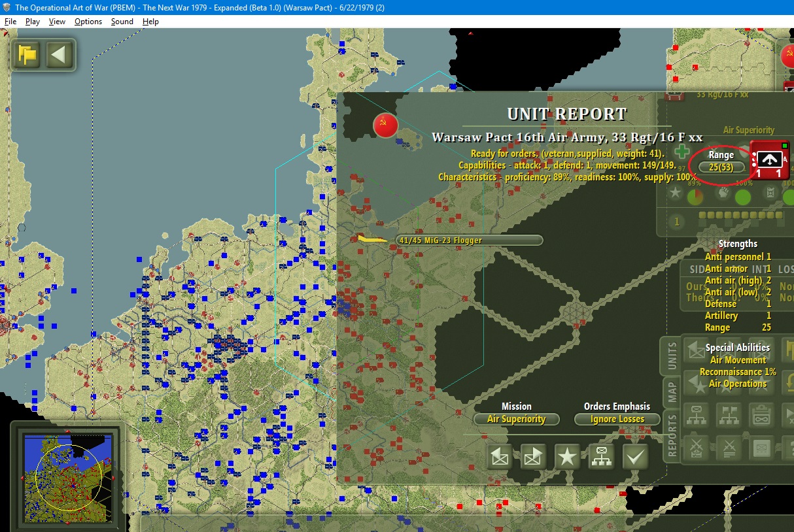Click the flags hierarchy icon in side panel

tap(729, 415)
